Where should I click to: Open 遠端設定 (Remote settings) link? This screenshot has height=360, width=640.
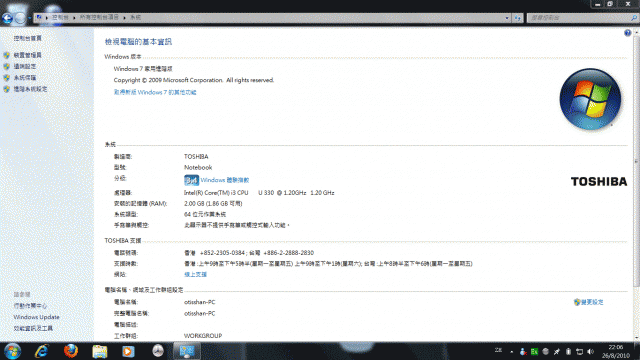click(x=24, y=66)
